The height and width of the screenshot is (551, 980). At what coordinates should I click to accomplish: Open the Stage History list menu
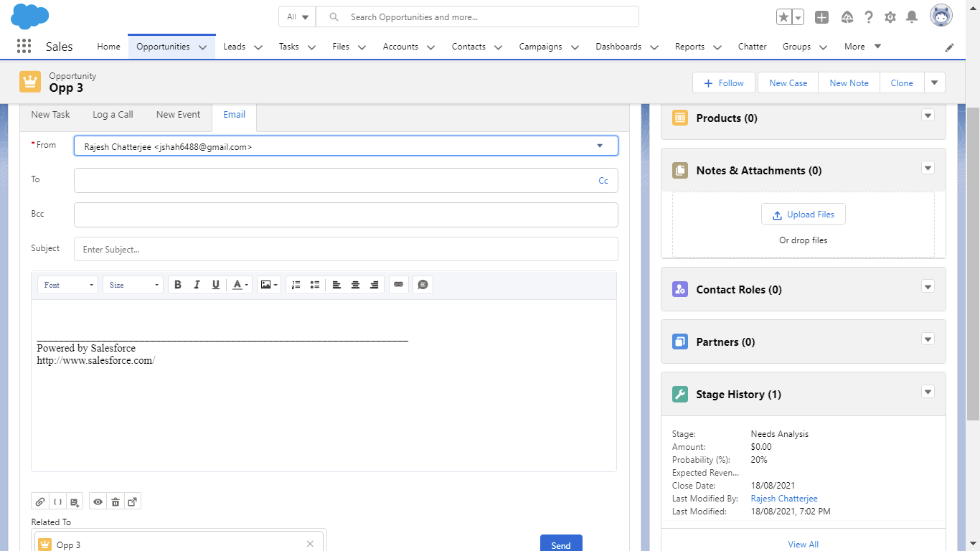pyautogui.click(x=928, y=392)
